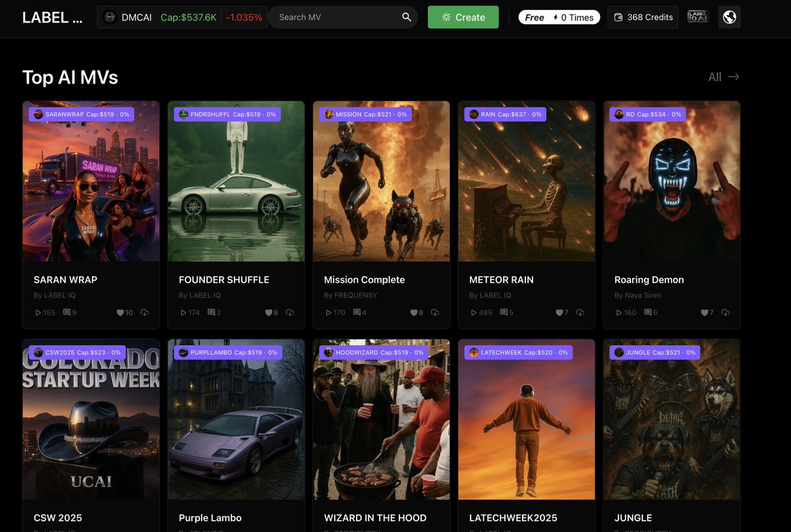Click the "Purple Lambo" title text
Screen dimensions: 791x532
click(x=210, y=518)
